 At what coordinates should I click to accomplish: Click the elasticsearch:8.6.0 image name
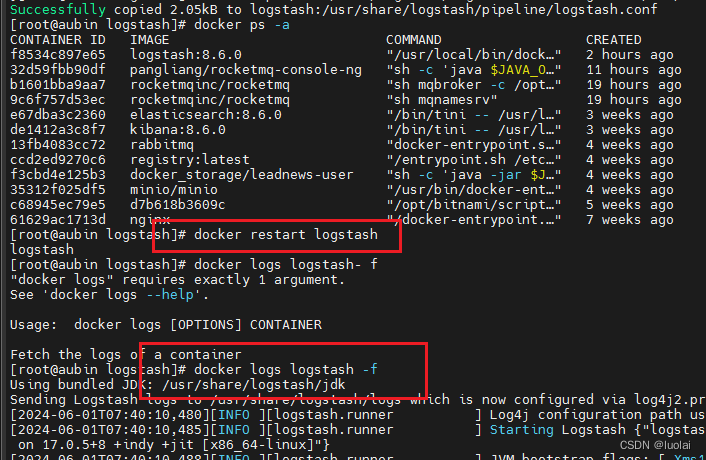206,115
